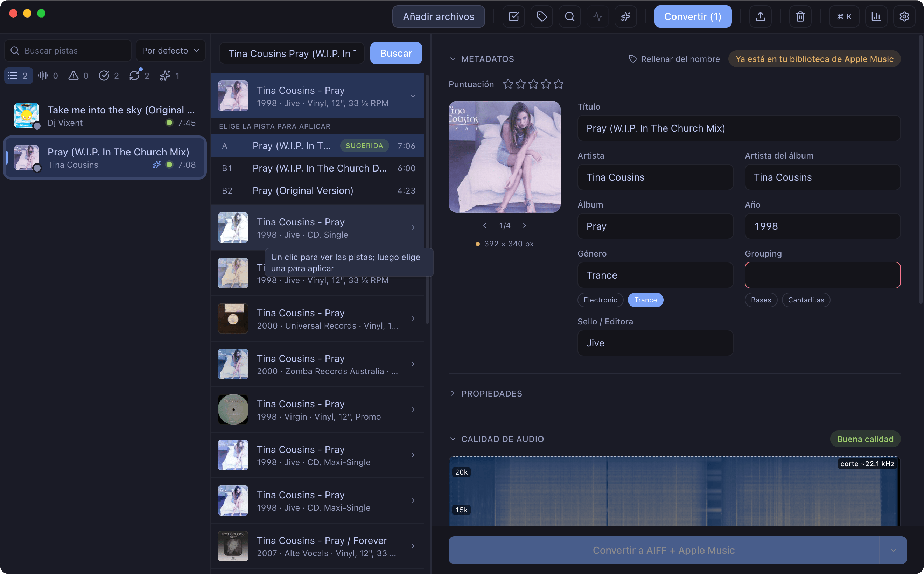This screenshot has width=924, height=574.
Task: Select the waveform filter tab with count 0
Action: click(48, 76)
